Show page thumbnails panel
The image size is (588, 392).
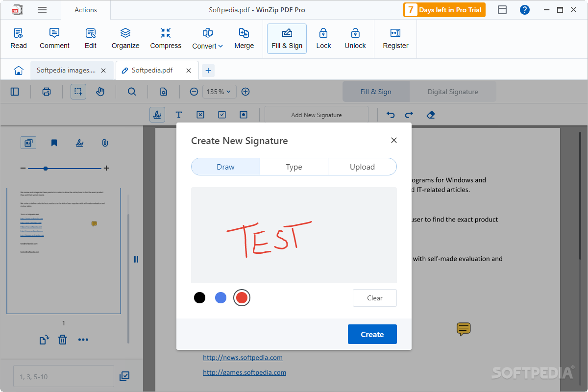pos(28,143)
